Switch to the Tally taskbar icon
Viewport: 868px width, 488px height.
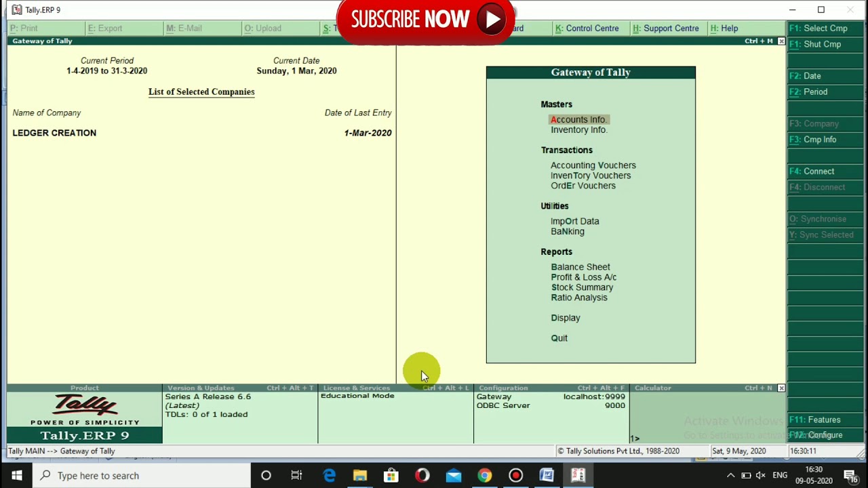click(578, 476)
